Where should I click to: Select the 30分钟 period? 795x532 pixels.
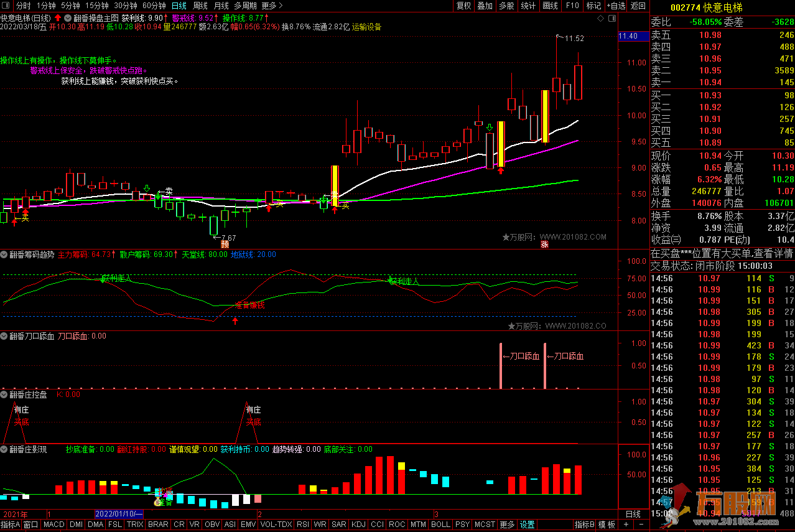126,6
